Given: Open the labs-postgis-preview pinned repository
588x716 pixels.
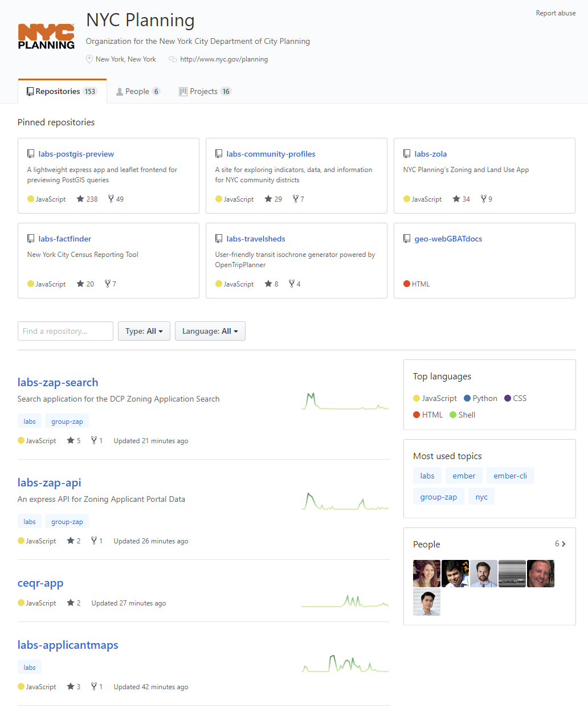Looking at the screenshot, I should tap(76, 154).
